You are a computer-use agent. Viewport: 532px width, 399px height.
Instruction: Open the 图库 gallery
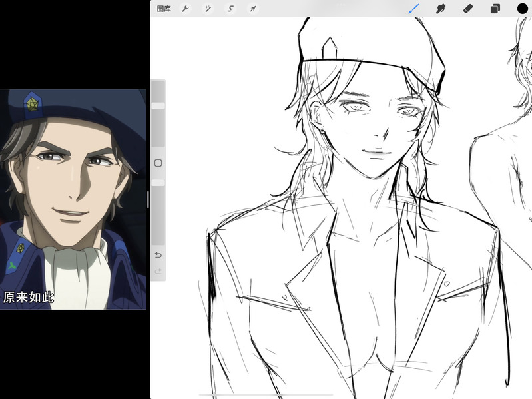164,9
